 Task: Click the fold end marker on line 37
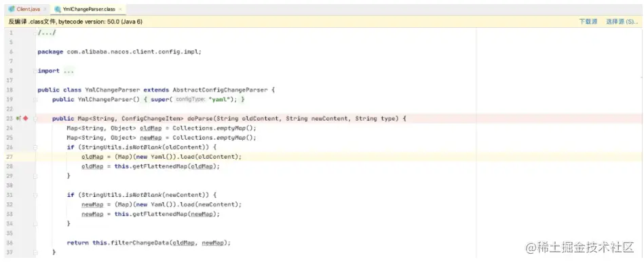(35, 252)
